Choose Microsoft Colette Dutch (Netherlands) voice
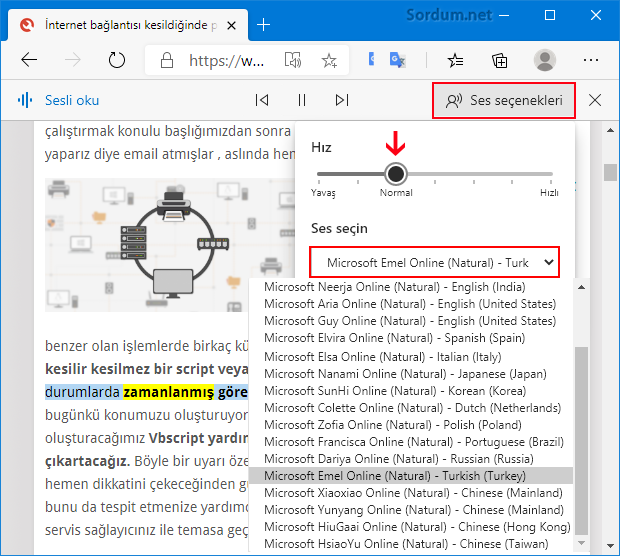Screen dimensions: 620x556 click(x=410, y=408)
